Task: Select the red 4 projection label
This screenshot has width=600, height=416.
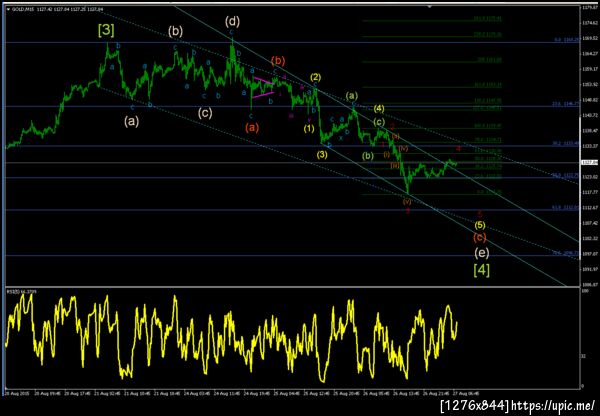Action: click(x=458, y=148)
